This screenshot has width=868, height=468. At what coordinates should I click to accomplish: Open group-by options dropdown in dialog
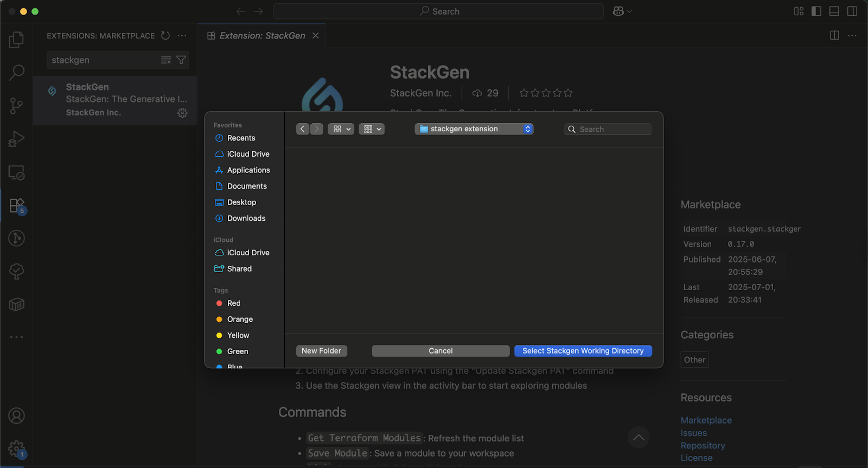372,129
